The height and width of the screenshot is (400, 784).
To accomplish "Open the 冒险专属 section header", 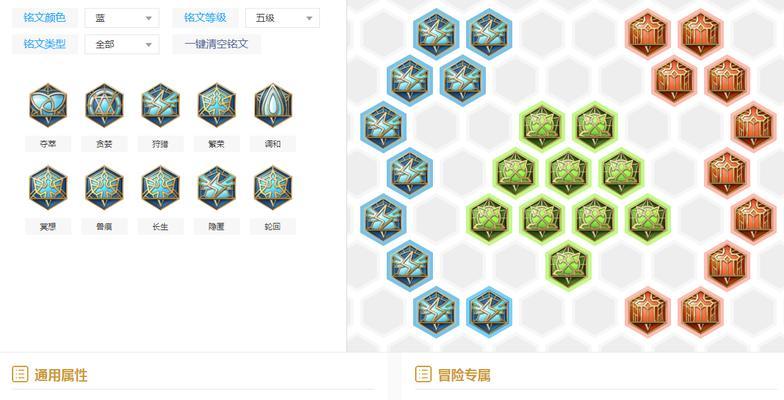I will 464,374.
